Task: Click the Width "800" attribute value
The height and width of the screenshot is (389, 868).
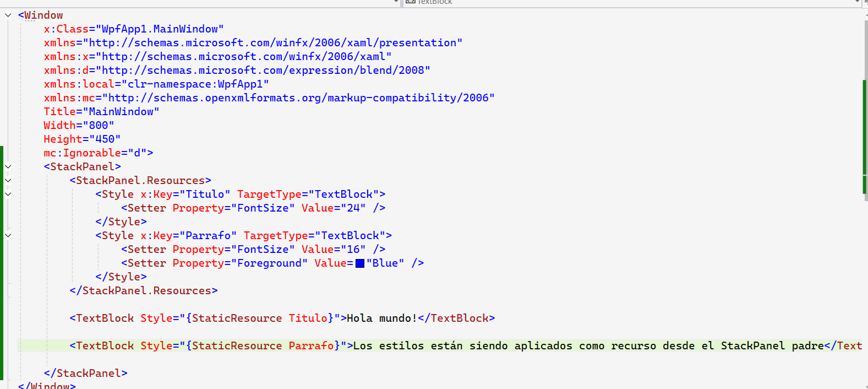Action: (x=99, y=126)
